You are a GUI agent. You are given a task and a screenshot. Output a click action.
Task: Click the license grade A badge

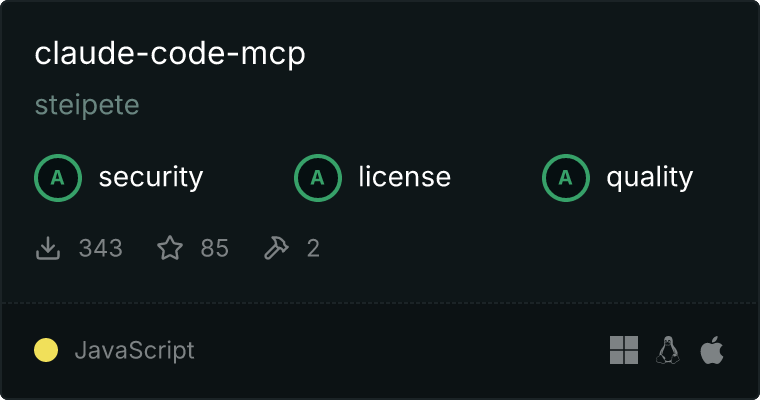click(x=317, y=178)
